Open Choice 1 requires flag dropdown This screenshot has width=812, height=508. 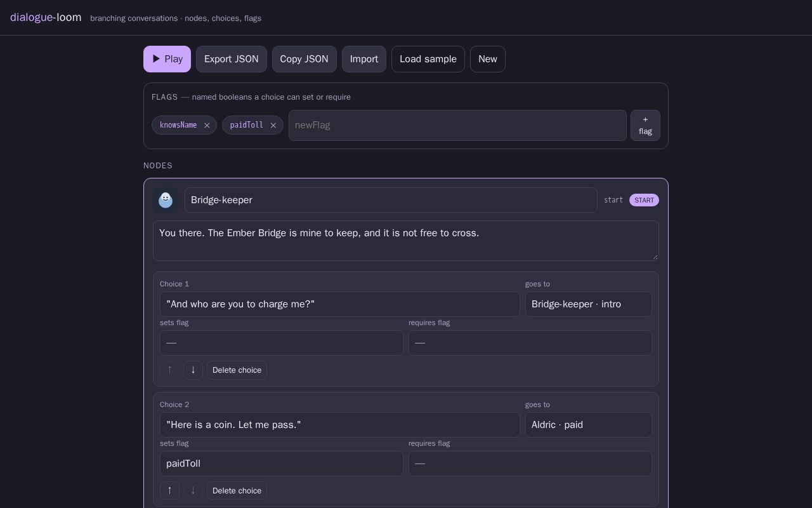[x=530, y=343]
